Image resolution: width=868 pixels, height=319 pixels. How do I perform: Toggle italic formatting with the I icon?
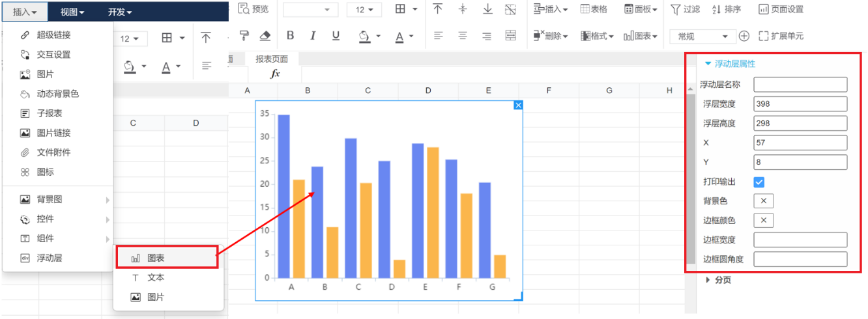pyautogui.click(x=313, y=36)
